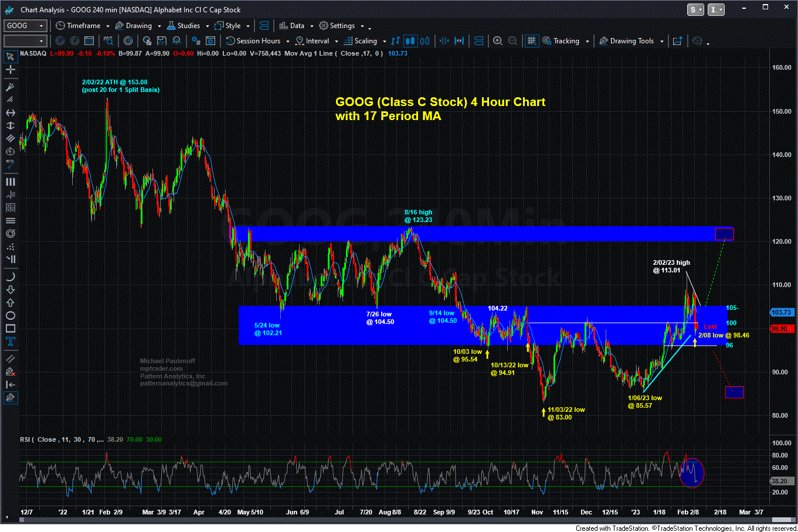Viewport: 798px width, 532px height.
Task: Select the horizontal double-arrow measuring tool
Action: [10, 112]
